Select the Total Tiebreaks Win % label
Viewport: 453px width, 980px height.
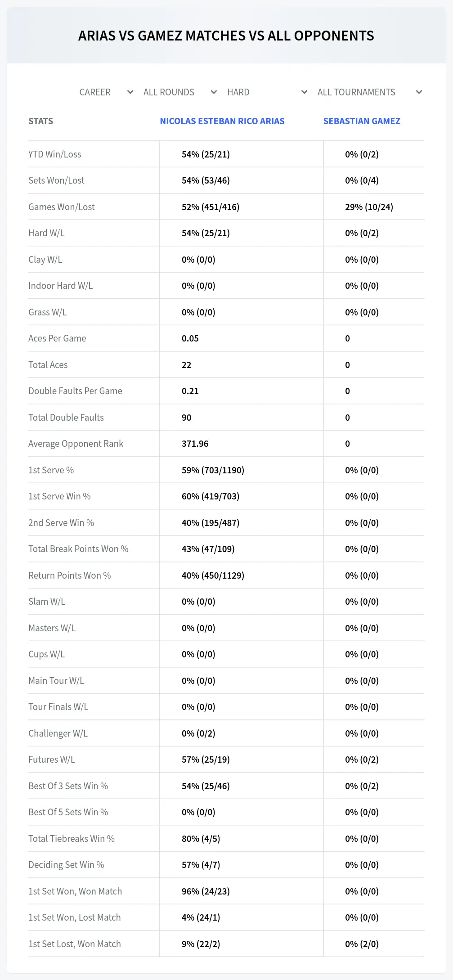pos(72,839)
